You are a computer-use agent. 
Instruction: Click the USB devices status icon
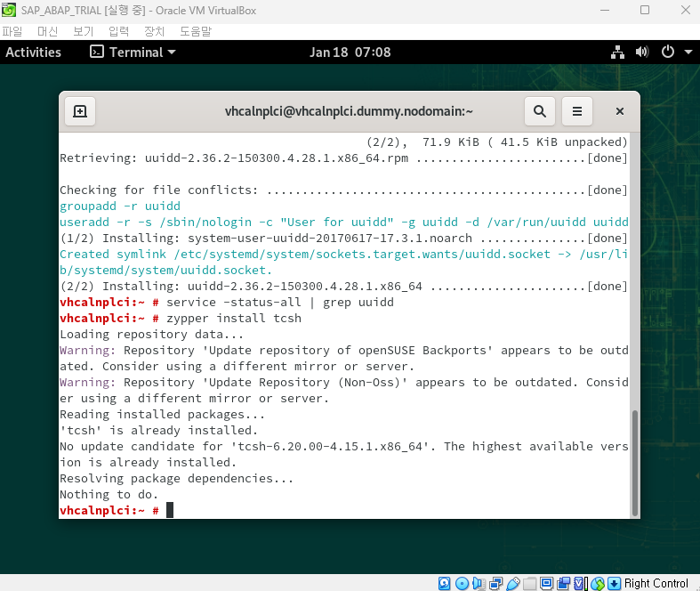coord(513,583)
